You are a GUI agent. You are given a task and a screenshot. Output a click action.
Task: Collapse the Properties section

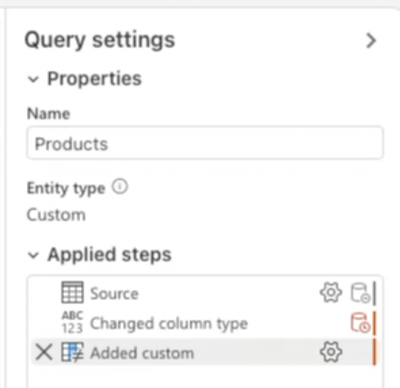pyautogui.click(x=33, y=79)
